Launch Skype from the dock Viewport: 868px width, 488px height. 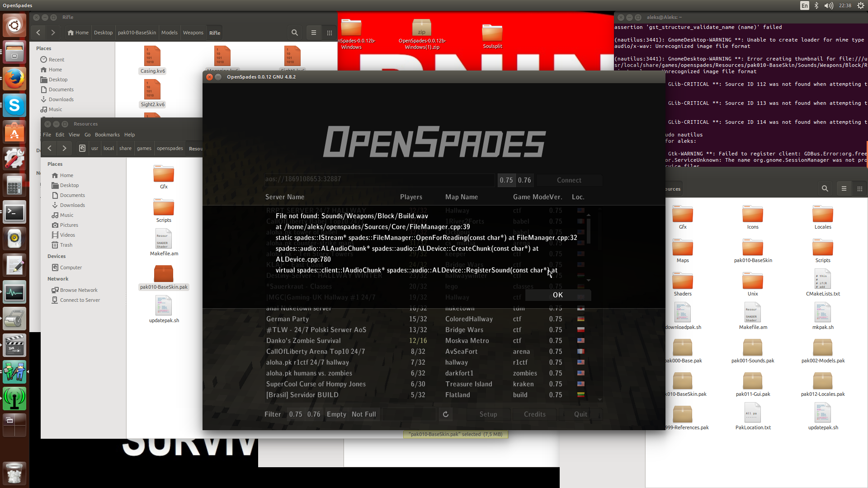[x=14, y=105]
